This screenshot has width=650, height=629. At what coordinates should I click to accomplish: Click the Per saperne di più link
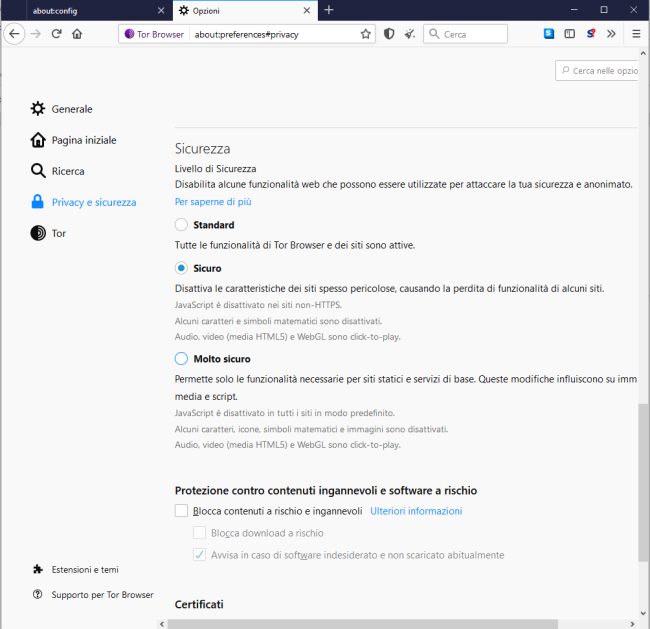213,202
